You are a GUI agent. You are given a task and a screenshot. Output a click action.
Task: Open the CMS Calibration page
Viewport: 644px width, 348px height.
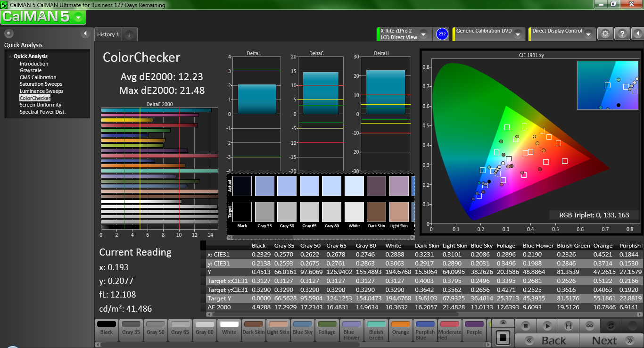point(38,77)
